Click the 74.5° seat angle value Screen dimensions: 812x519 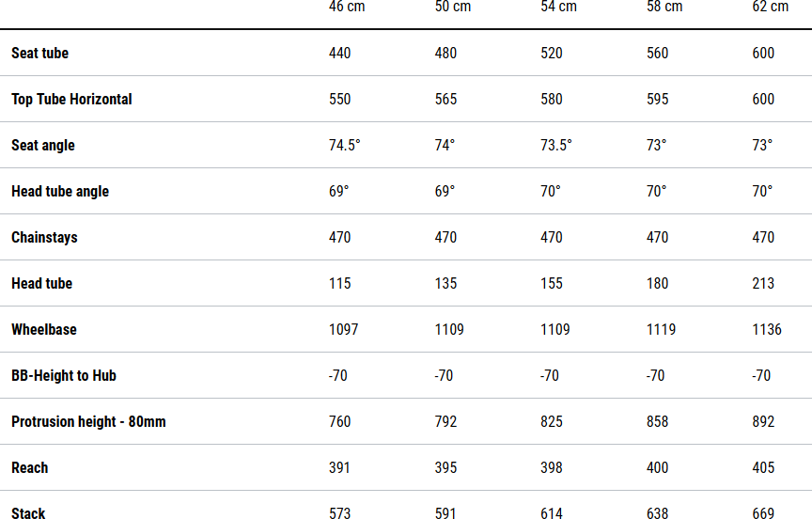tap(345, 145)
